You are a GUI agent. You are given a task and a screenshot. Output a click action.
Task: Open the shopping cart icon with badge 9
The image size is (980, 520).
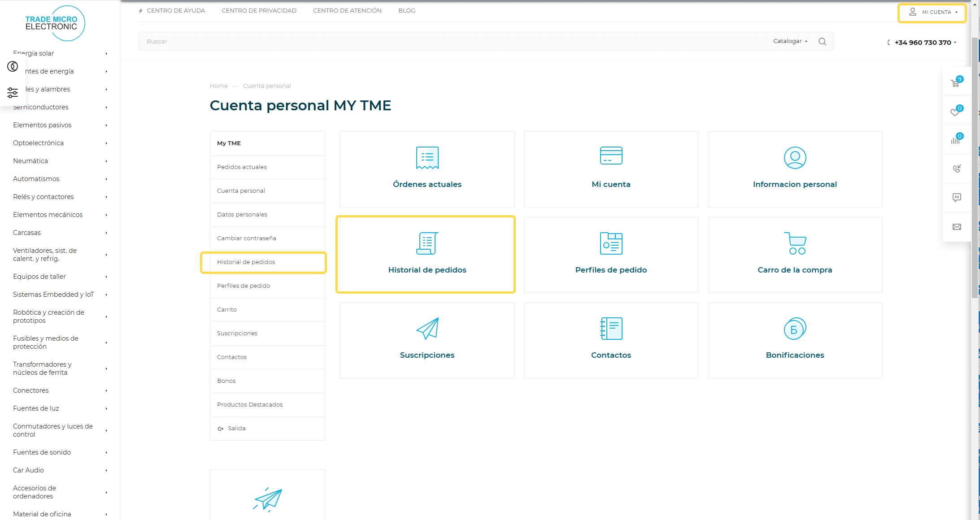tap(956, 82)
